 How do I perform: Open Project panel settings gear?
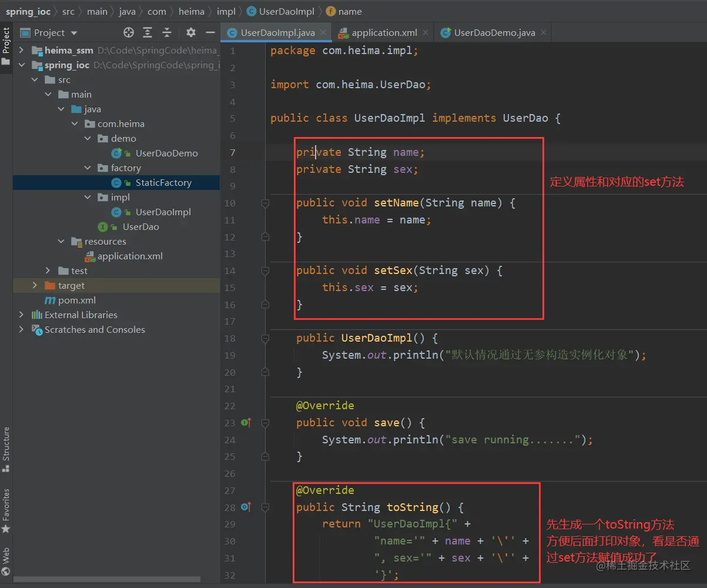pos(191,33)
